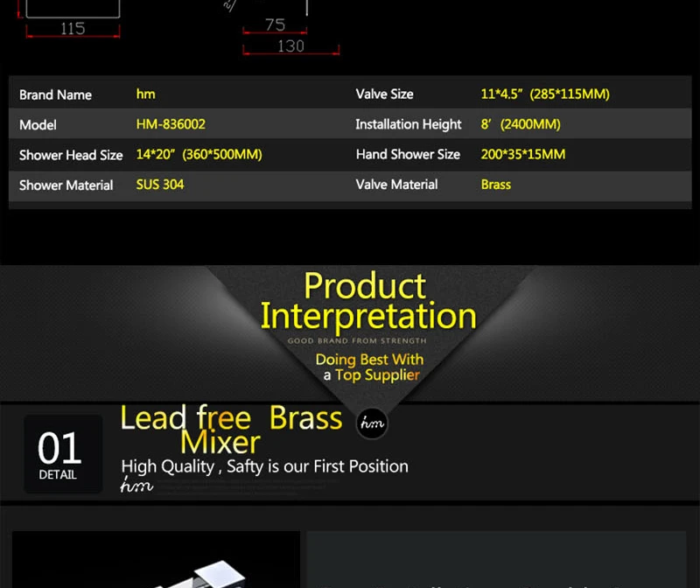
Task: Select the model number "HM-836002"
Action: click(x=171, y=124)
